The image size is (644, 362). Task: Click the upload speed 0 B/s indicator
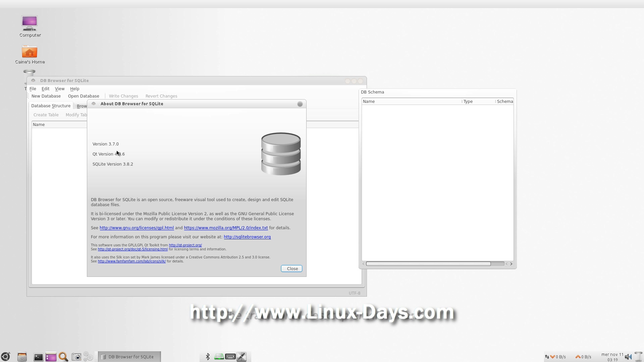point(584,357)
